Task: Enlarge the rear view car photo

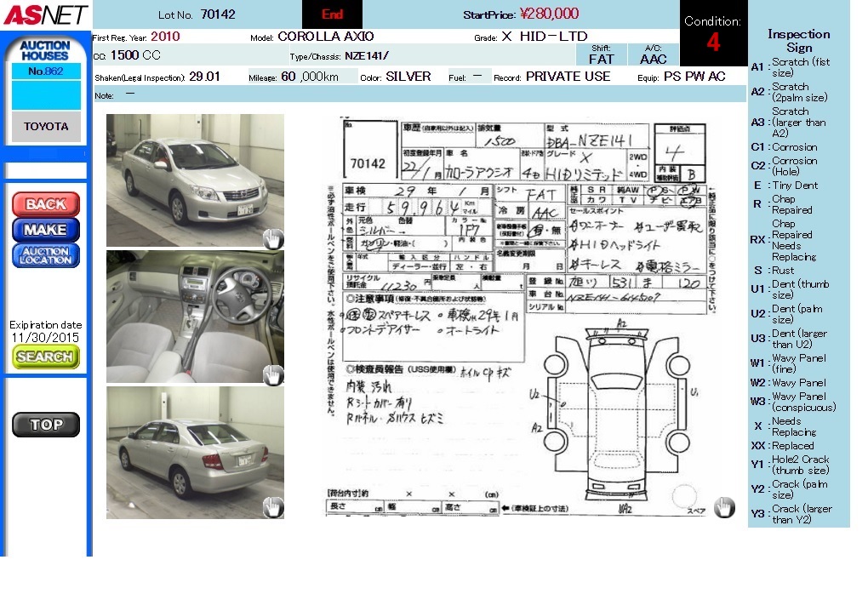Action: (195, 452)
